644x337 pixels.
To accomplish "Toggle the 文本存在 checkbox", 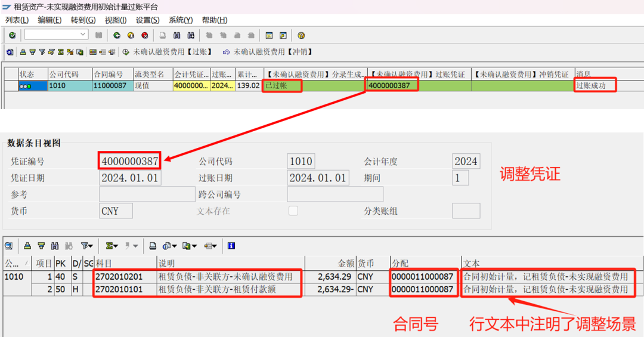I will pos(293,211).
